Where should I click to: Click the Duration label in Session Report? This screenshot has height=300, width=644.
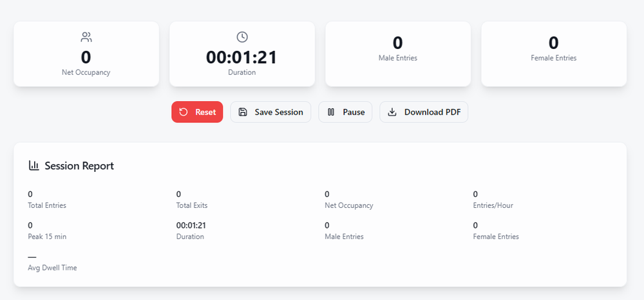coord(190,237)
